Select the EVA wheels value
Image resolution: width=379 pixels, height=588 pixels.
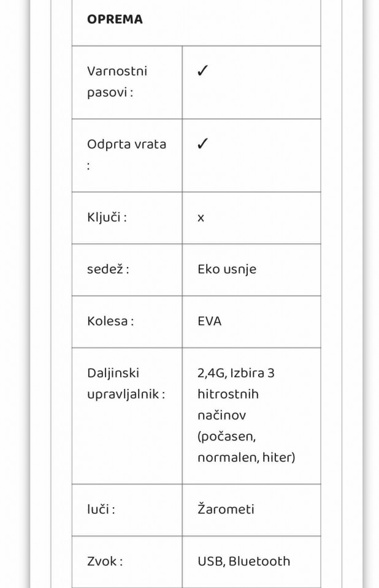point(210,321)
